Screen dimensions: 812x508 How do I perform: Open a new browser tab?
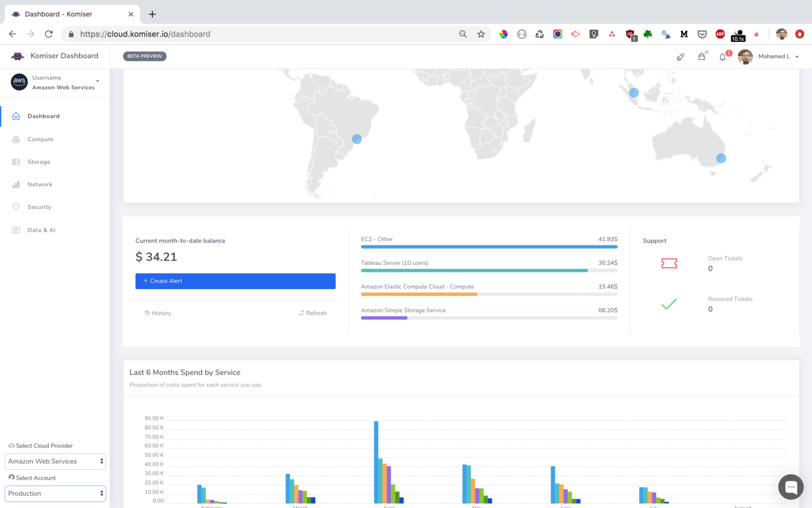point(152,14)
